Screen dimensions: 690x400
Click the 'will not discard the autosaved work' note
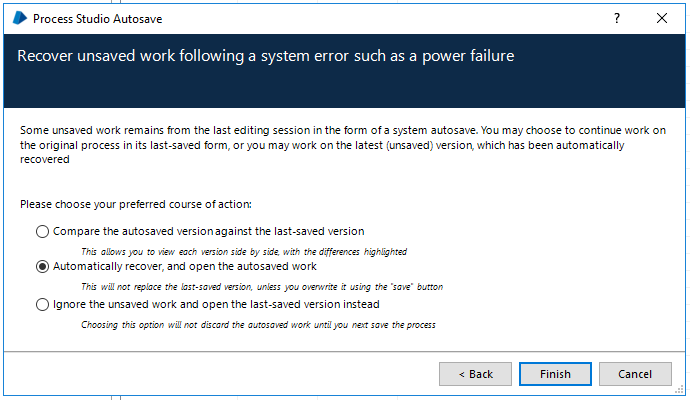258,324
